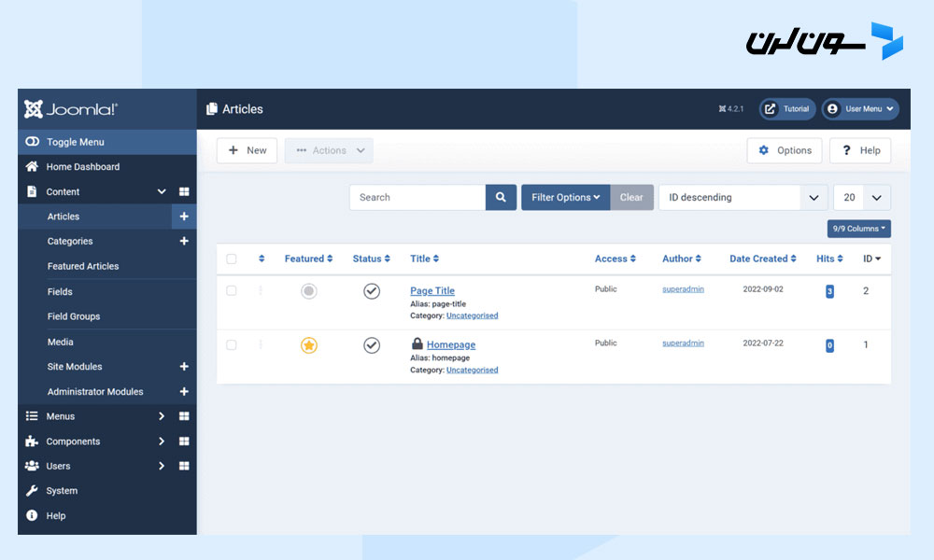This screenshot has height=560, width=934.
Task: Open Fields in sidebar
Action: pos(60,291)
